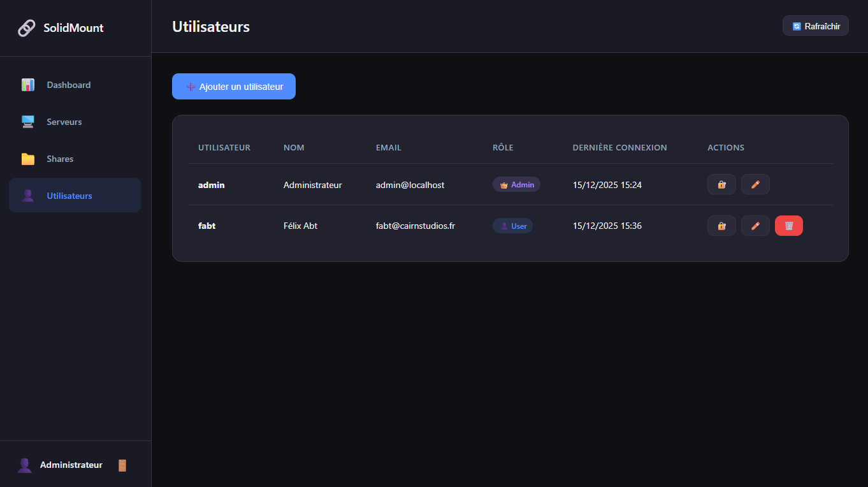The height and width of the screenshot is (487, 868).
Task: Click the SolidMount chain logo icon
Action: [x=27, y=28]
